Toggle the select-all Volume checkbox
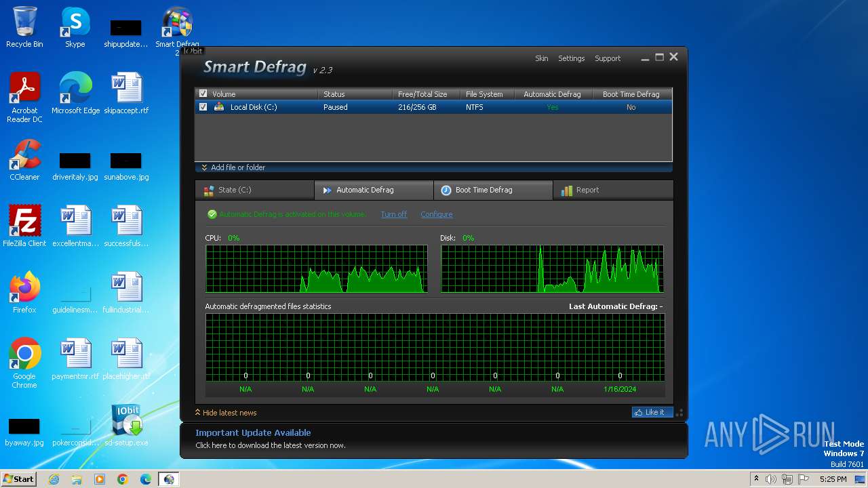 click(203, 94)
